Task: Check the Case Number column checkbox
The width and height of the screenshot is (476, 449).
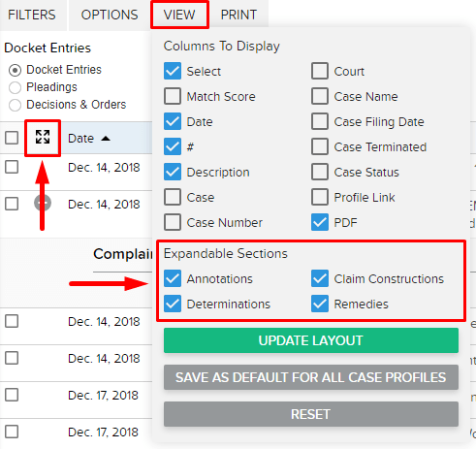Action: click(173, 222)
